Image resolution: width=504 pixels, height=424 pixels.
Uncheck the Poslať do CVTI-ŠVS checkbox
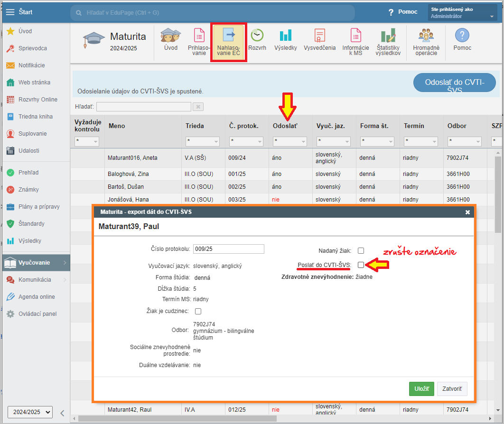click(361, 265)
